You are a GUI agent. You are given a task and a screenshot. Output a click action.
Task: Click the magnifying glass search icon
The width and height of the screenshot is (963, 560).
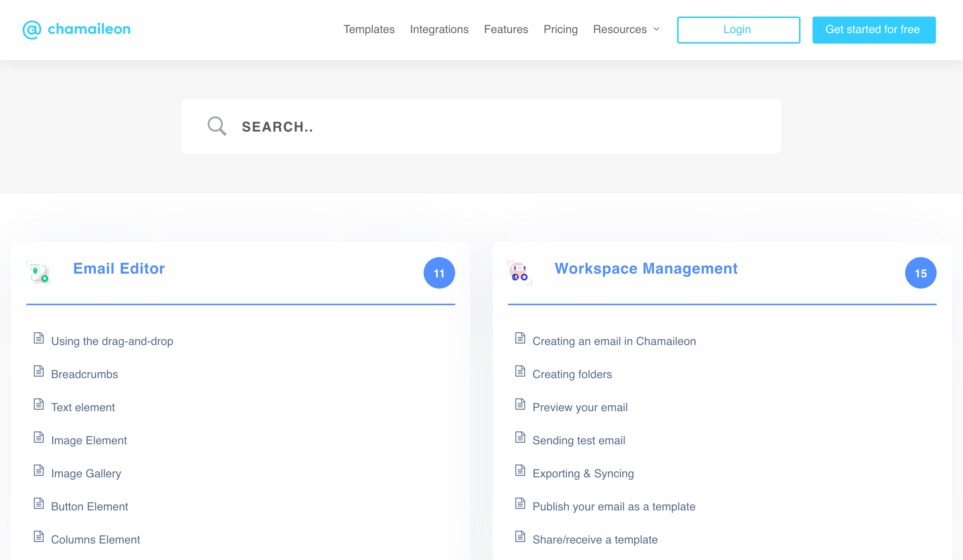point(217,126)
